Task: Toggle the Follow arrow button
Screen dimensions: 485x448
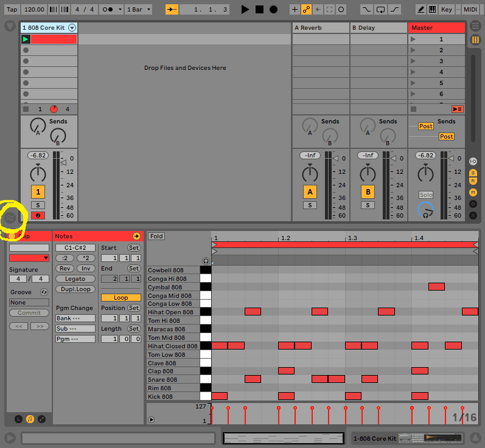Action: click(x=172, y=9)
